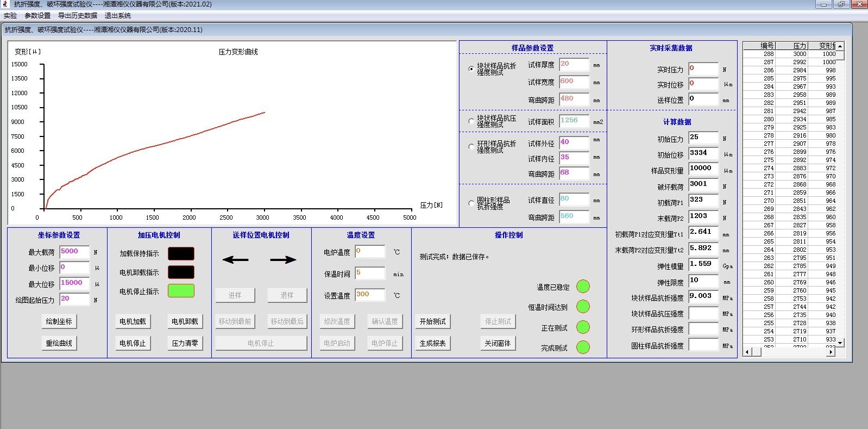Select 块状样品抗压强度测试 radio option
The height and width of the screenshot is (429, 868).
471,121
